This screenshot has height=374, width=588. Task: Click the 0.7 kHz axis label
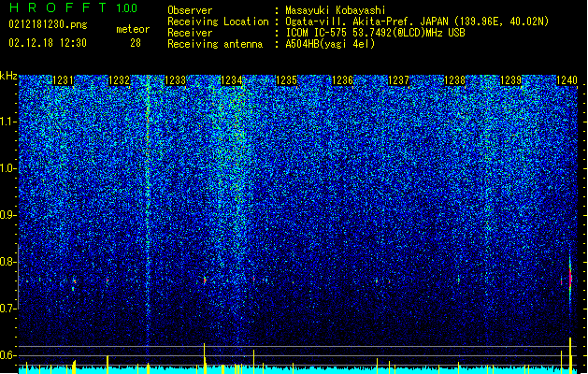pyautogui.click(x=8, y=309)
